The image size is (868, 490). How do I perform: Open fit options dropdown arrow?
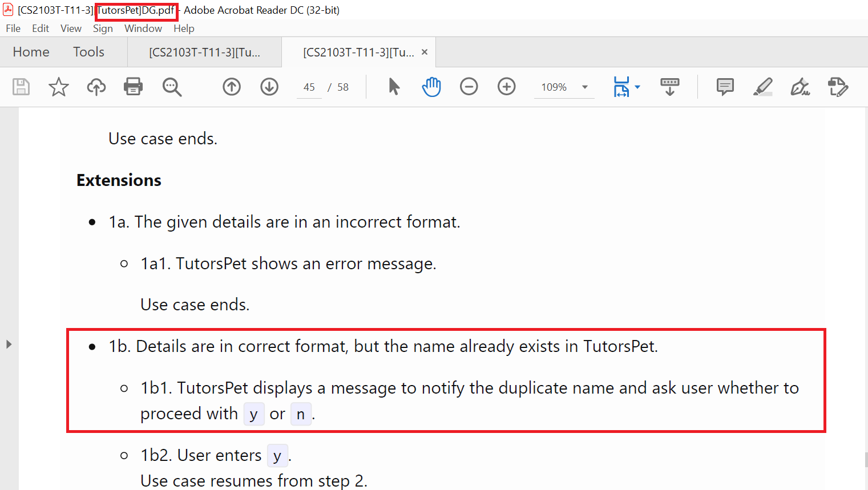(x=637, y=87)
